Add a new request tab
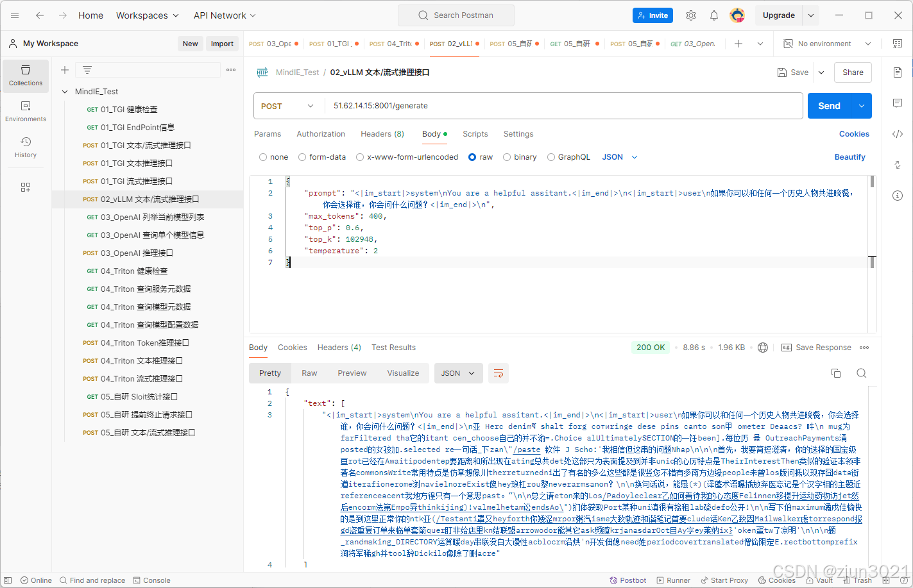This screenshot has width=913, height=588. pyautogui.click(x=738, y=44)
